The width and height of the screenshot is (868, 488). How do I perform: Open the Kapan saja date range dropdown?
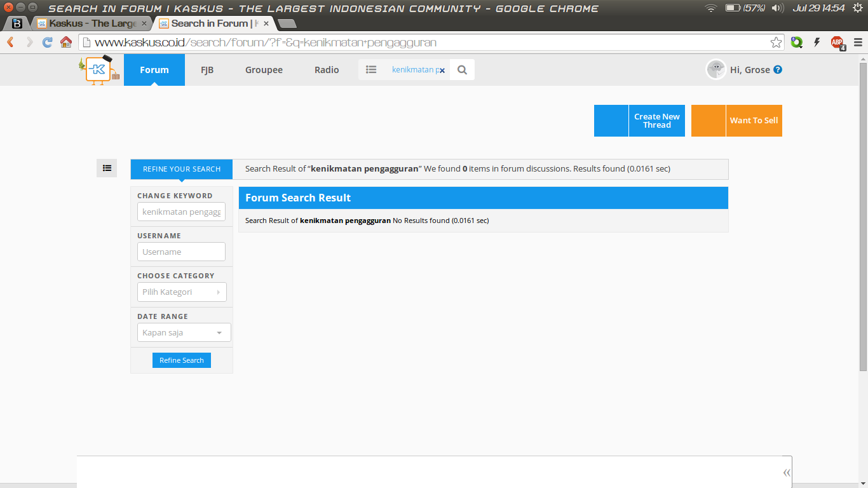click(x=184, y=332)
